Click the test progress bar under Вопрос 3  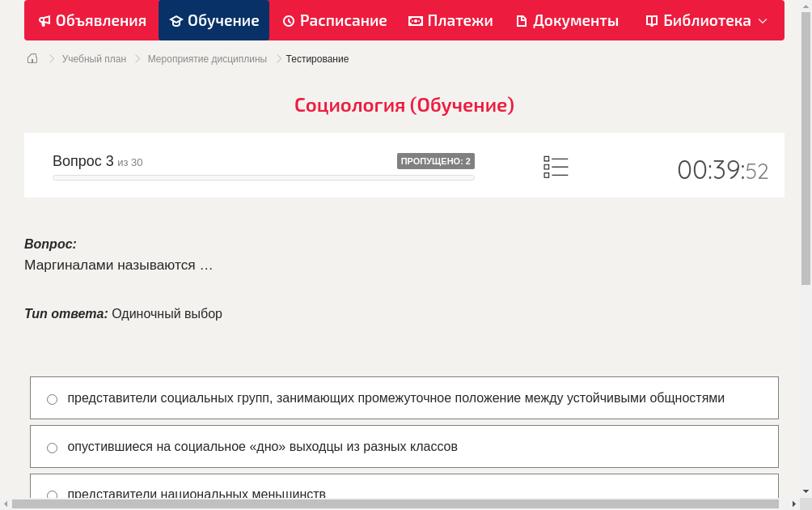(x=263, y=177)
